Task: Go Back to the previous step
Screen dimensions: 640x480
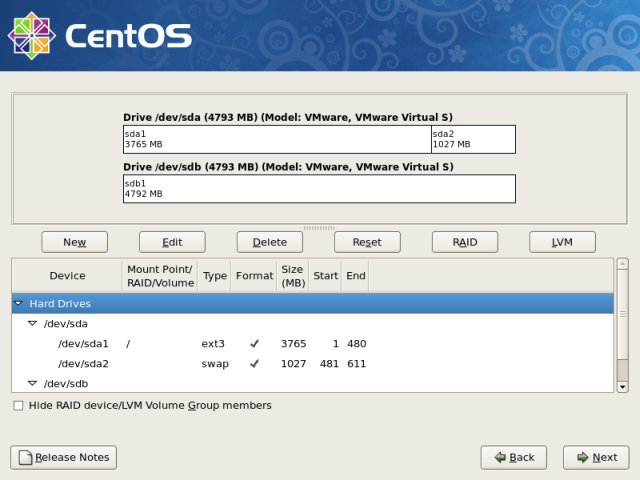Action: pyautogui.click(x=514, y=457)
